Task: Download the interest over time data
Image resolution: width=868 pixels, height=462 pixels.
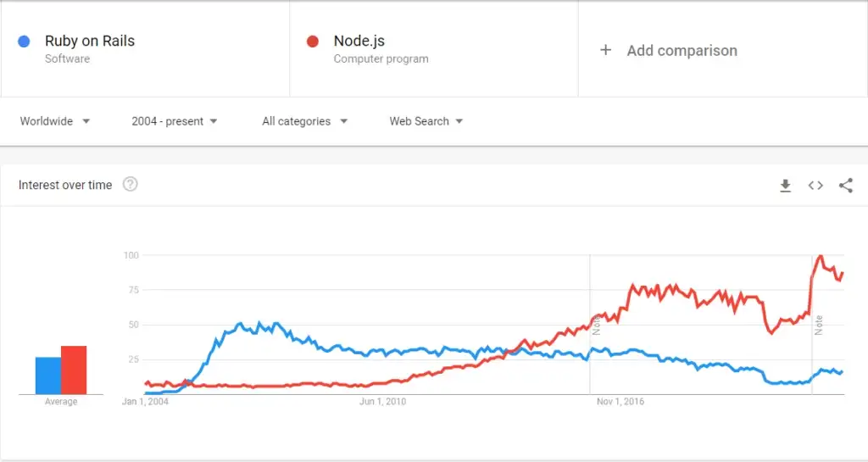Action: coord(785,186)
